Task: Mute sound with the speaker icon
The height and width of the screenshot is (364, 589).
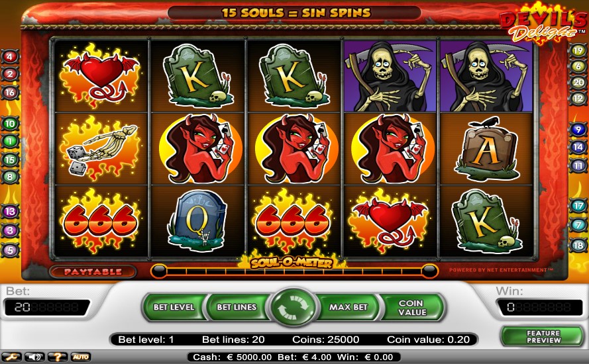Action: tap(34, 357)
